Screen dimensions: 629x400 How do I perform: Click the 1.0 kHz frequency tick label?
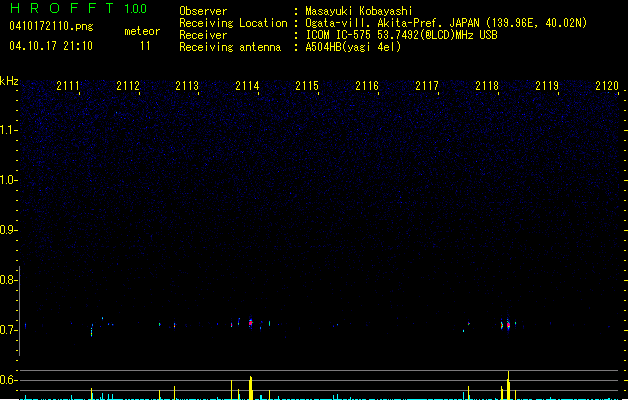[8, 180]
